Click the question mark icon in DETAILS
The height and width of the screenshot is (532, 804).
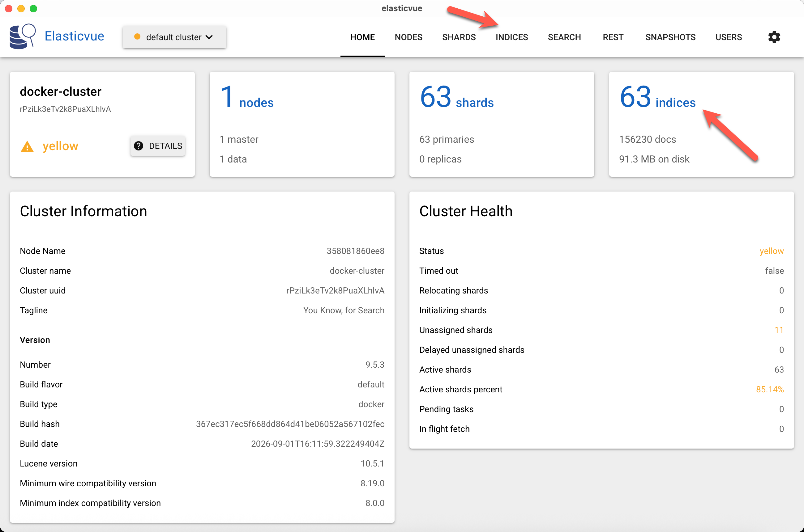point(139,146)
